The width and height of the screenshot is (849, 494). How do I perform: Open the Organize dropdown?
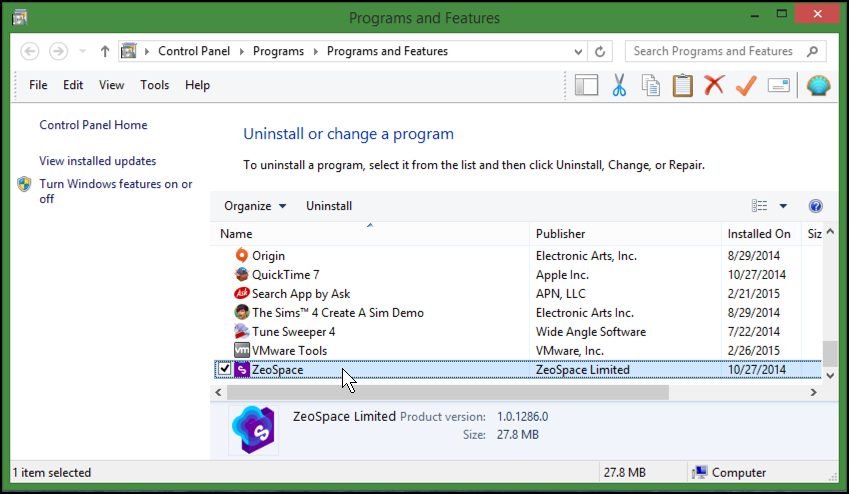(255, 206)
